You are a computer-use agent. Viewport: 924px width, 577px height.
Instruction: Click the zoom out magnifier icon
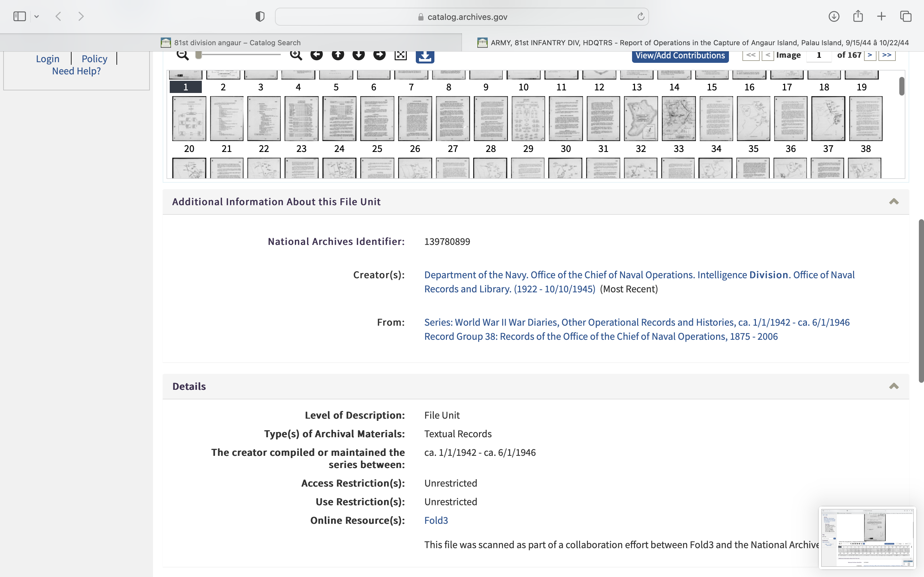tap(183, 55)
